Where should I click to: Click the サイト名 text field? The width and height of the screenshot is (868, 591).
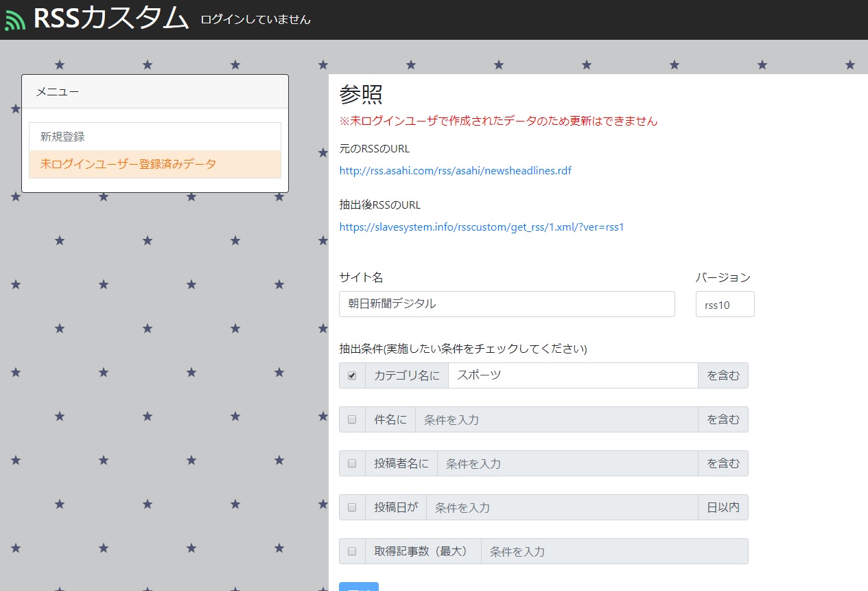[x=506, y=304]
